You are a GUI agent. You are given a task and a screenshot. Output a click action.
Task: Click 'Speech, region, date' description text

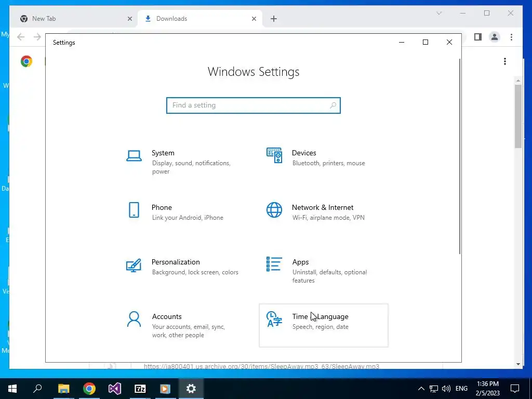321,327
